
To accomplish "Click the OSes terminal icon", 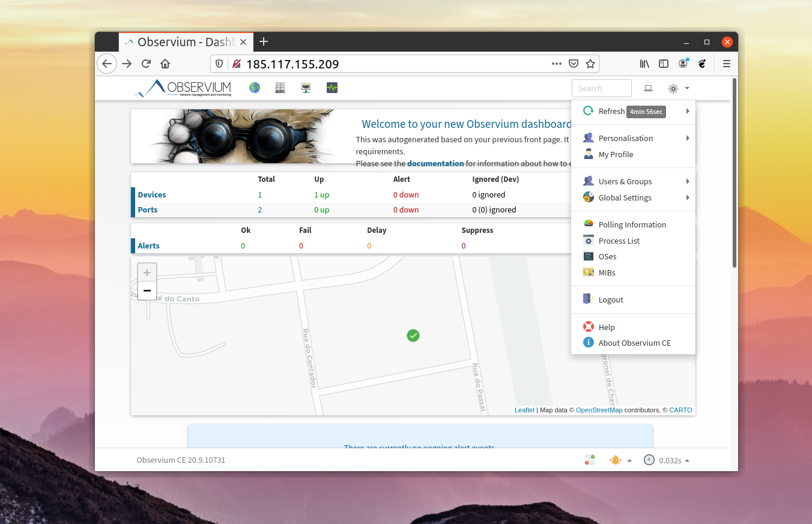I will [589, 256].
